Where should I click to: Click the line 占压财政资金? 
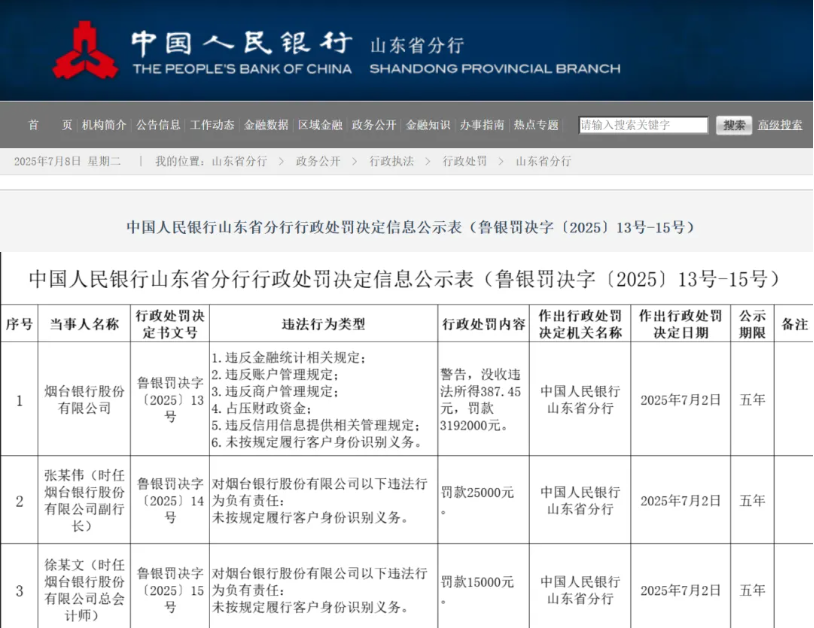point(262,408)
